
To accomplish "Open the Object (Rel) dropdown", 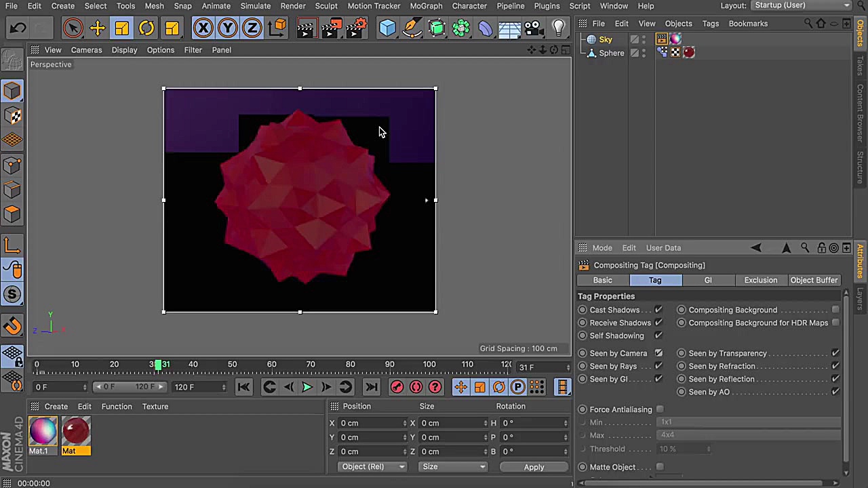I will [372, 466].
